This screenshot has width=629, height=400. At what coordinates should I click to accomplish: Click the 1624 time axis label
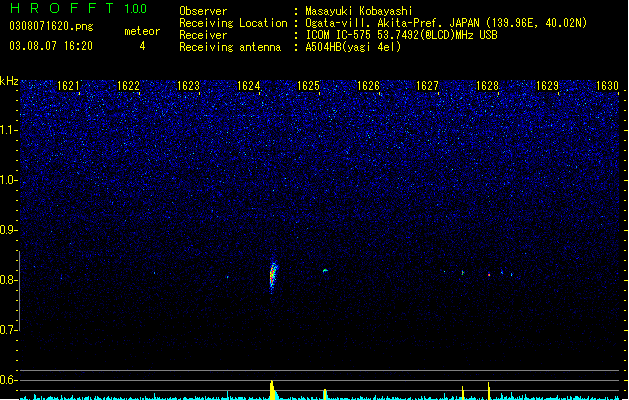(x=248, y=86)
